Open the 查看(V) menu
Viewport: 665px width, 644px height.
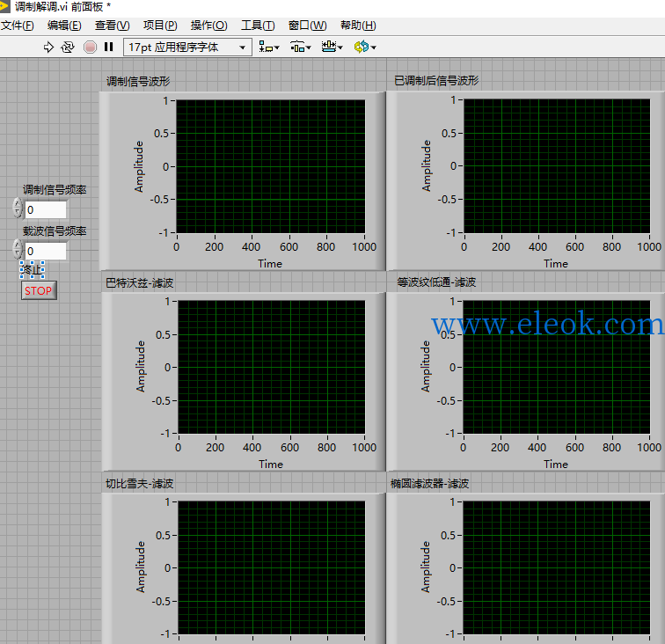113,26
